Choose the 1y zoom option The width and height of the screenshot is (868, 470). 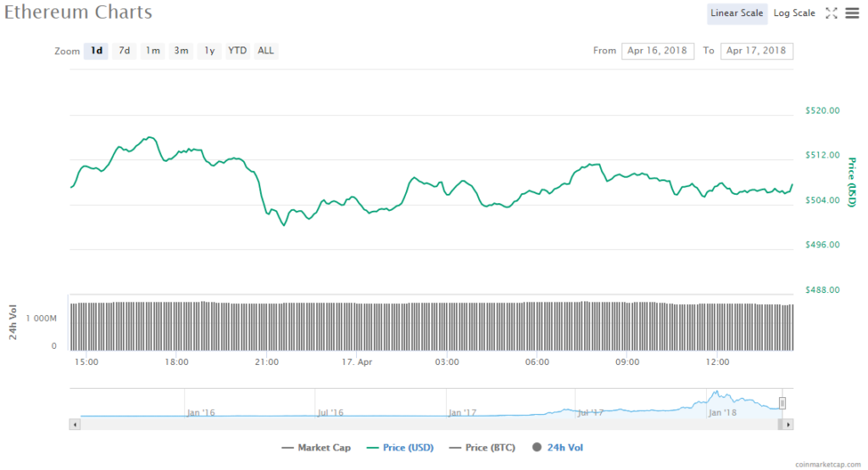click(209, 51)
